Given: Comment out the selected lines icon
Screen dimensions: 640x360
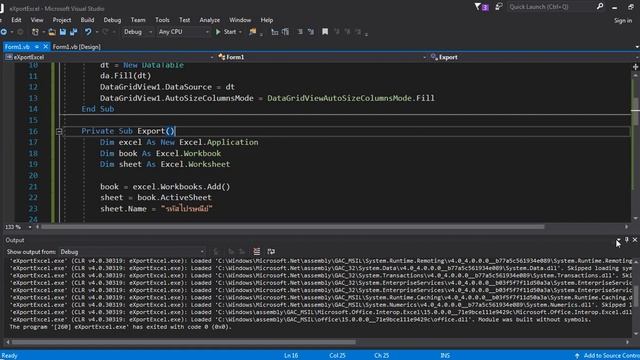Looking at the screenshot, I should point(300,32).
